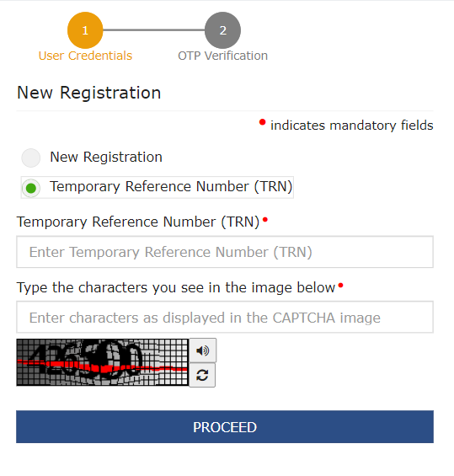Click the 'Temporary Reference Number (TRN)' radio option label
454x476 pixels.
point(171,187)
